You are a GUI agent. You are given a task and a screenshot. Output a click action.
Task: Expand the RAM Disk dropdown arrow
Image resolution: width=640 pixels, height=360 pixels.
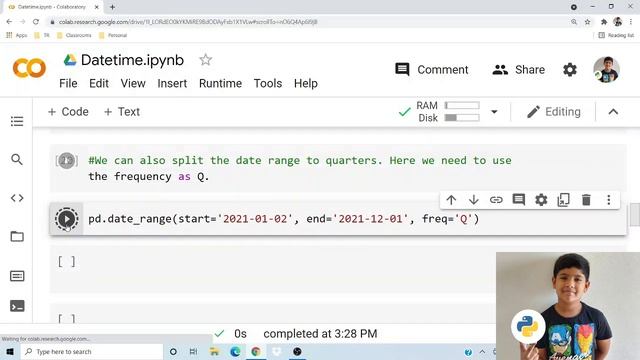(494, 112)
